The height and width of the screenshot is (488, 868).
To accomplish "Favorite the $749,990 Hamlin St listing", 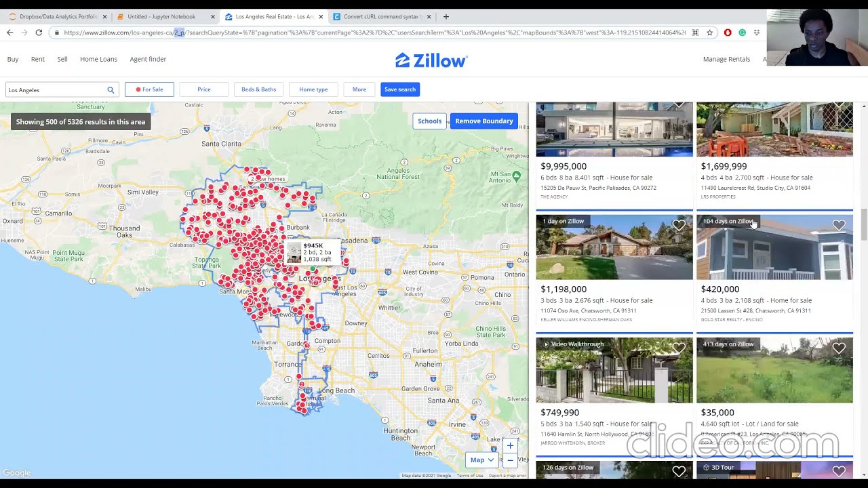I will pos(679,348).
